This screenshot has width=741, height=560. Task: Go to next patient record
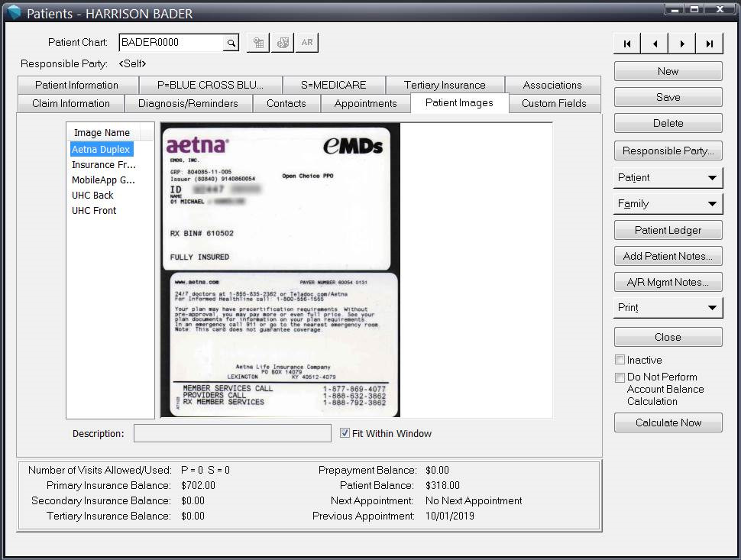tap(682, 44)
